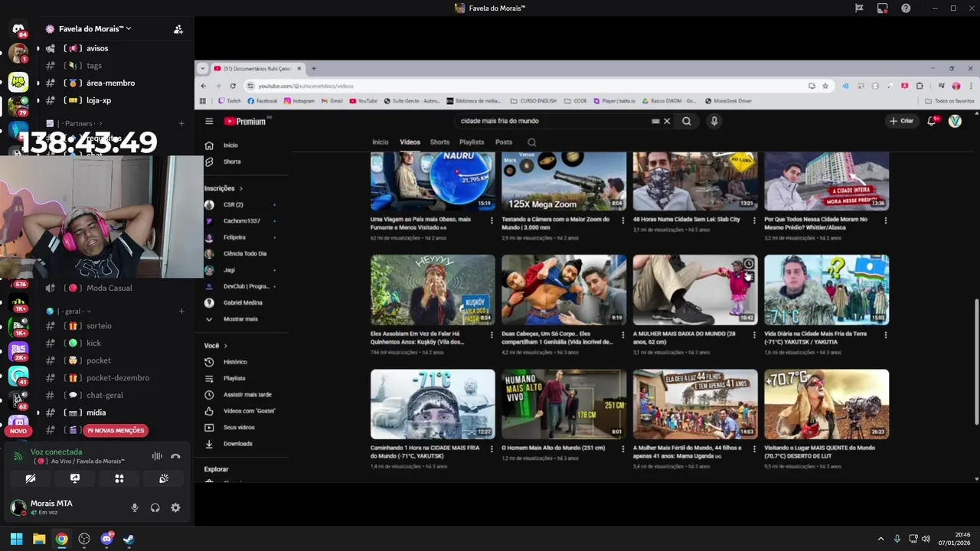980x551 pixels.
Task: Invite people using add-member icon in Discord
Action: (x=178, y=29)
